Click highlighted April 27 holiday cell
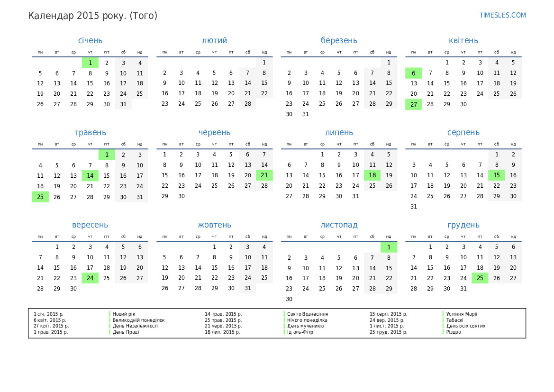Screen dimensions: 554x392 click(414, 105)
